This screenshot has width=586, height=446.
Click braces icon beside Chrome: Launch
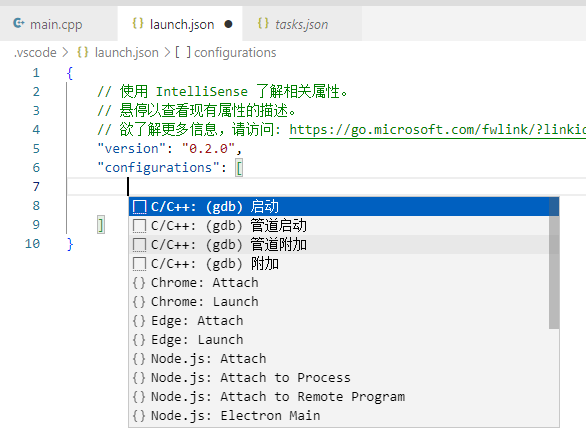(x=139, y=302)
